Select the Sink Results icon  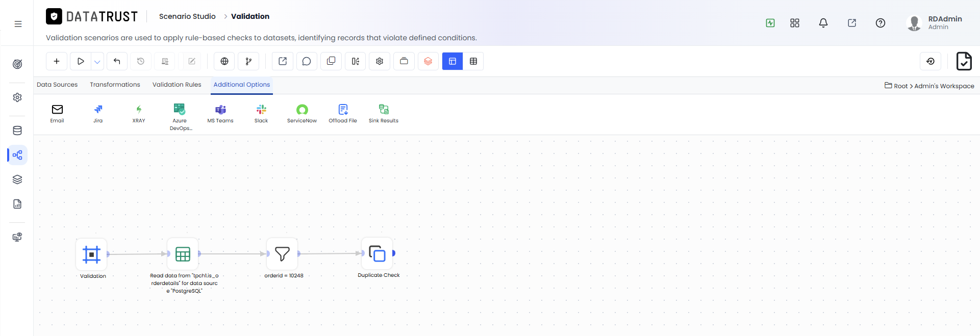tap(384, 110)
